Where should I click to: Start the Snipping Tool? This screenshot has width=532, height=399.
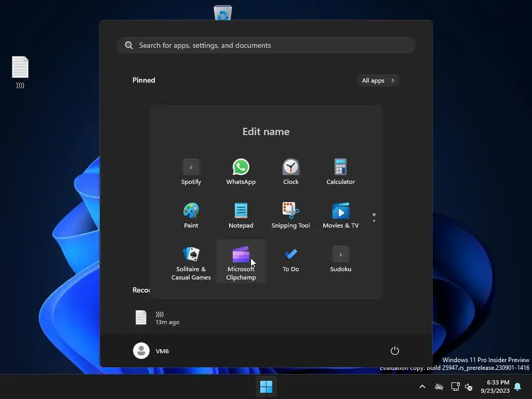pos(291,216)
